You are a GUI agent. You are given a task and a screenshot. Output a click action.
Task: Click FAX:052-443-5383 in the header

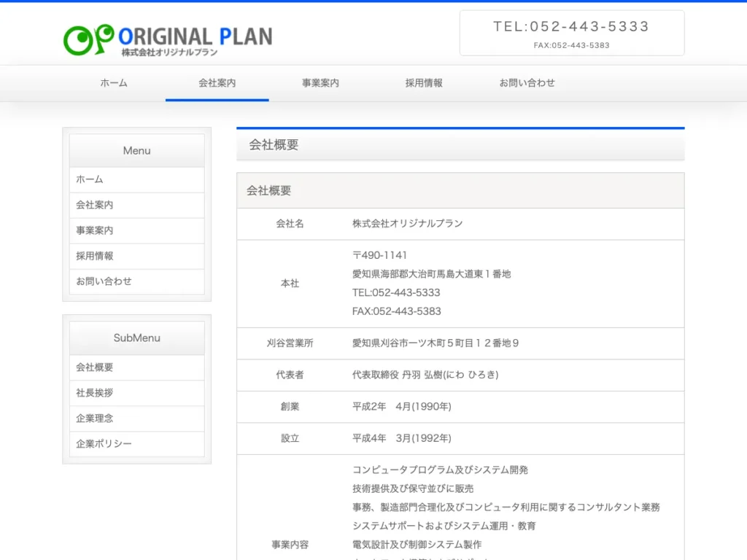click(x=572, y=45)
